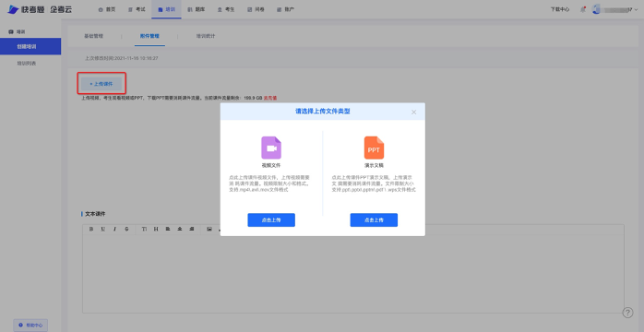Open the 问卷 survey nav item

(x=256, y=9)
